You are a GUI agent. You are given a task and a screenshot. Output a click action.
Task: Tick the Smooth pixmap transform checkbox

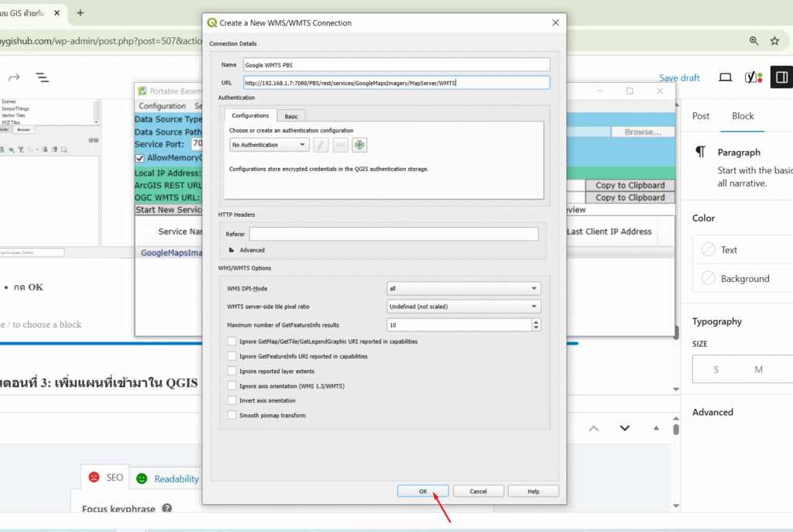coord(232,415)
